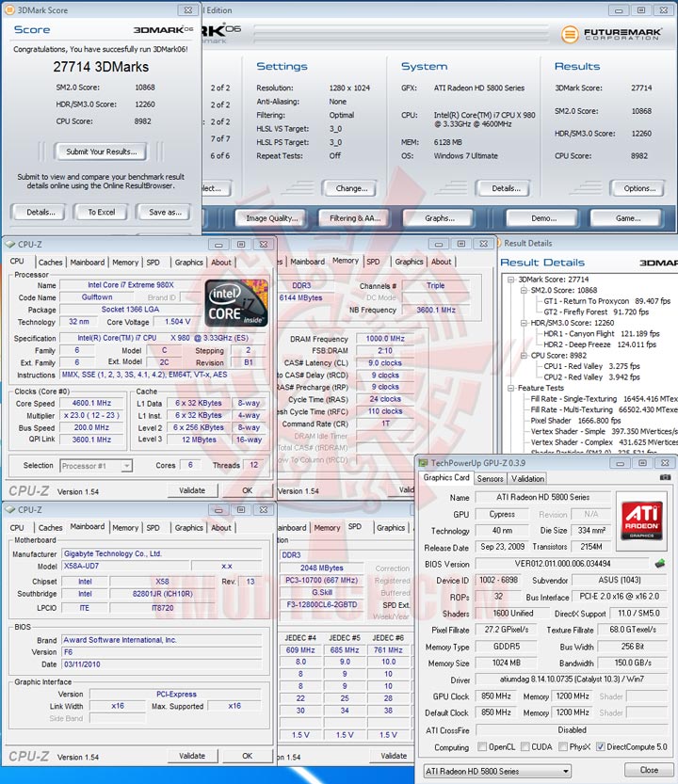
Task: Click the GPU Name field ATI Radeon HD 5800 Series
Action: coord(543,497)
